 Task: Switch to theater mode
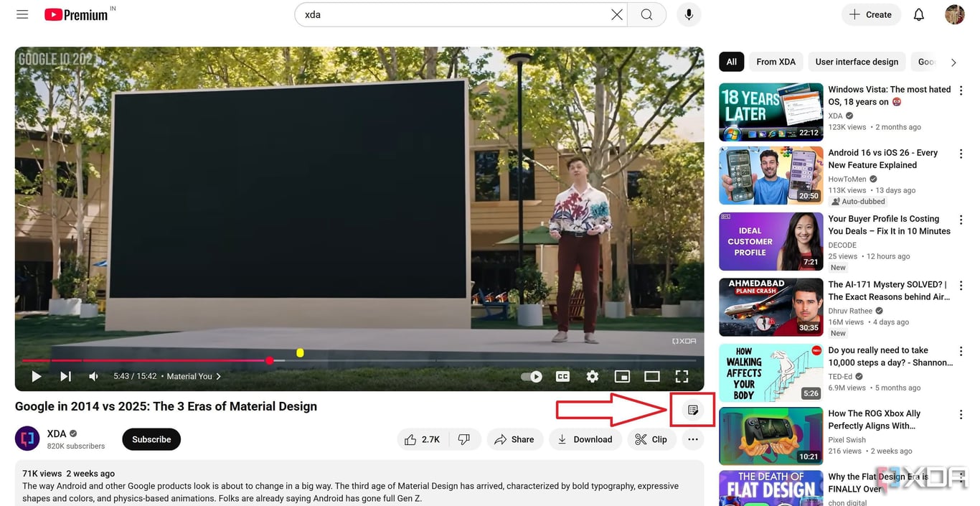pos(652,376)
